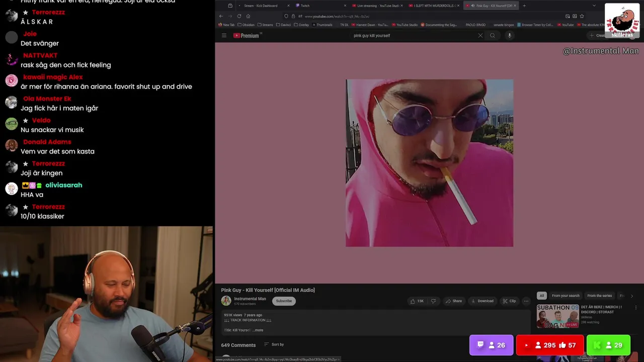Bookmark this page with the star icon

point(582,16)
